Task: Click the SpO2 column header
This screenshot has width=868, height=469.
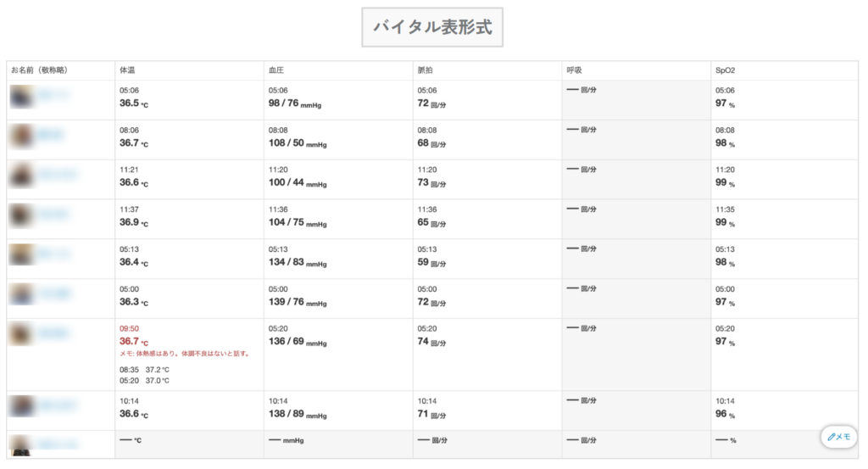Action: click(726, 70)
